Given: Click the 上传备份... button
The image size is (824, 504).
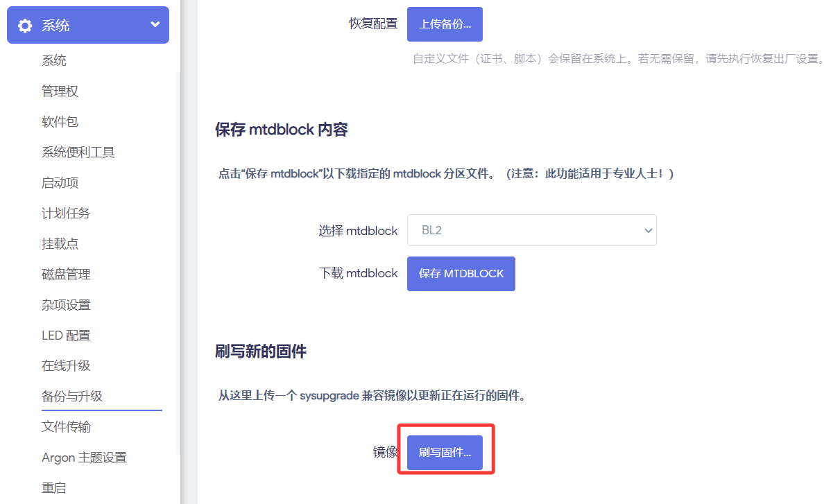Looking at the screenshot, I should coord(445,24).
